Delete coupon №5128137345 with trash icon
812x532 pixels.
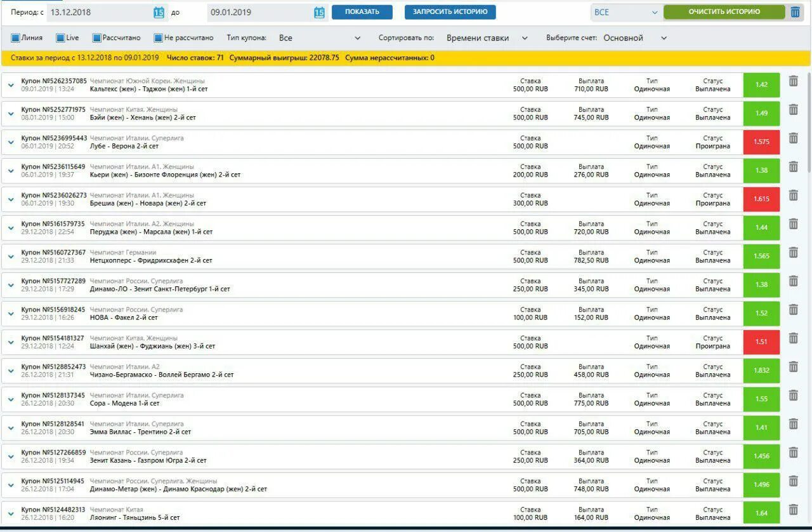point(794,396)
